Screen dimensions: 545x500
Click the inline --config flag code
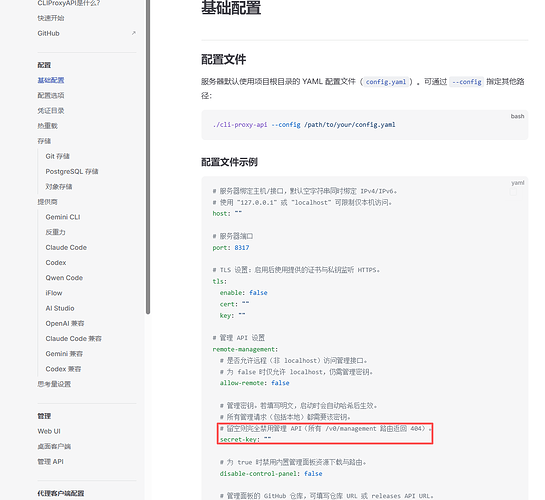coord(466,82)
